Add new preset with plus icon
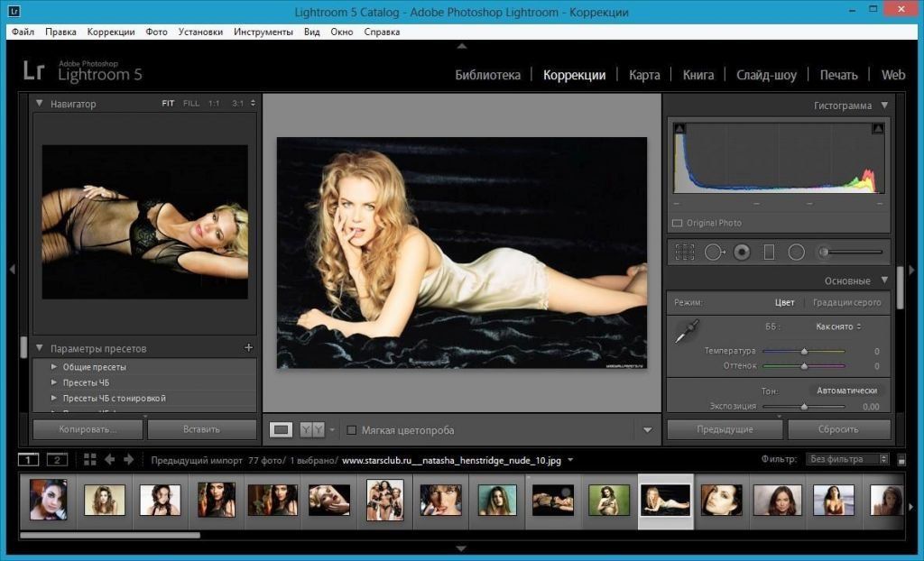 (248, 347)
